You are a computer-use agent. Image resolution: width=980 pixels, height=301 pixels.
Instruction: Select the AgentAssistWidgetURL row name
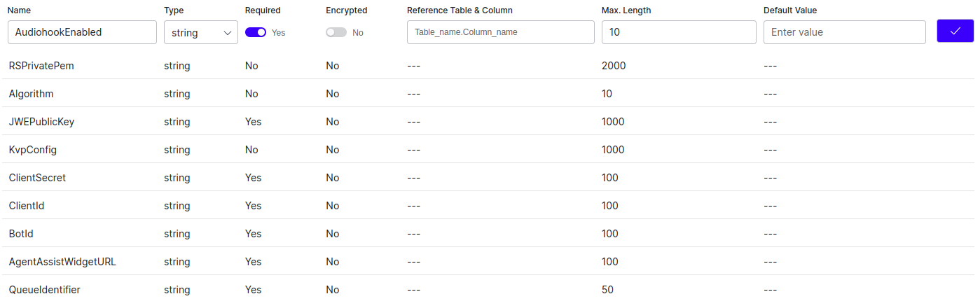click(62, 262)
